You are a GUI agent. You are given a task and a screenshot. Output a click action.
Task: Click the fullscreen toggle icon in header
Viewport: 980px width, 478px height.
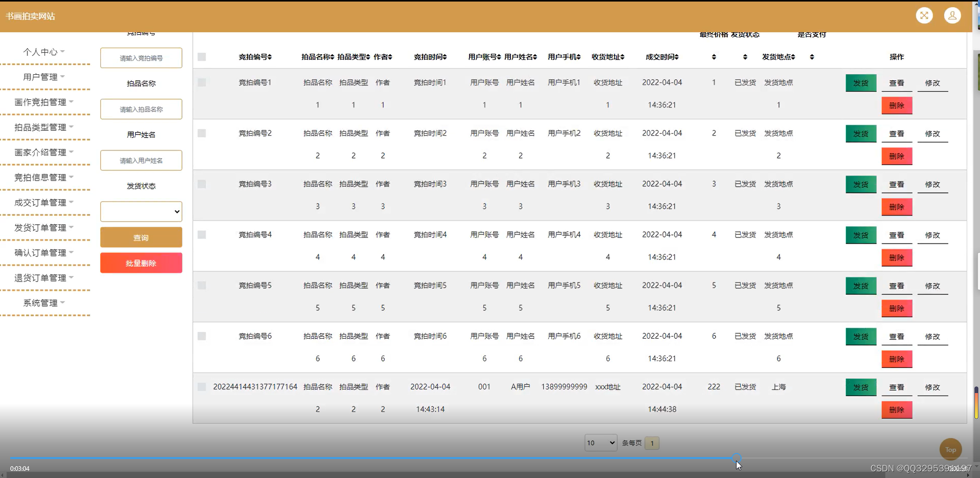(x=924, y=15)
